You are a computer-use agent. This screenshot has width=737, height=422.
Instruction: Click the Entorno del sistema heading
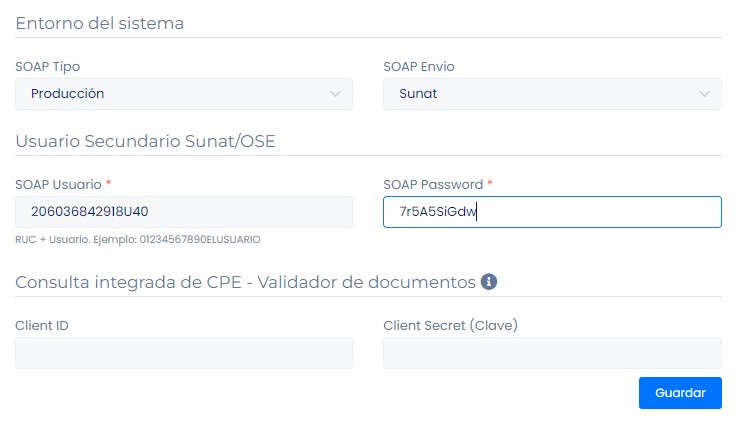[x=100, y=23]
